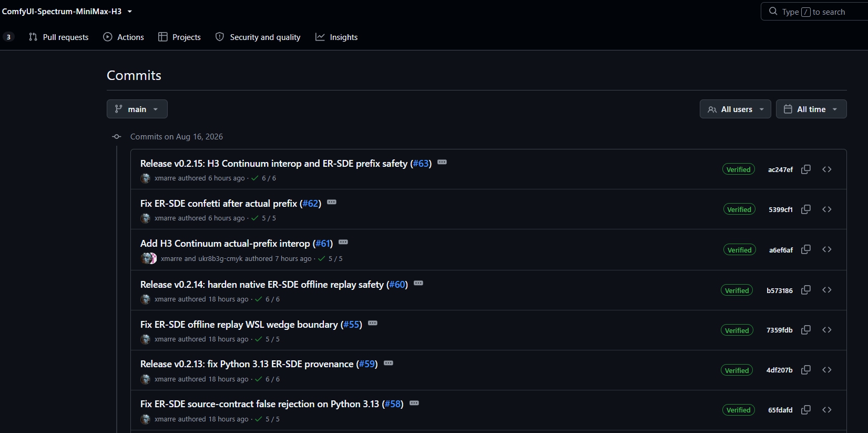Click xmarre avatar on Release v0.2.14 commit

[146, 299]
